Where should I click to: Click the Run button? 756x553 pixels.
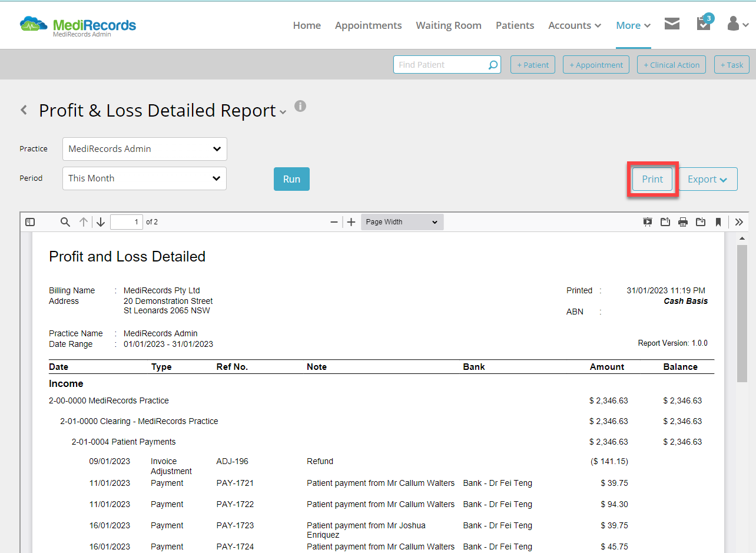[291, 179]
